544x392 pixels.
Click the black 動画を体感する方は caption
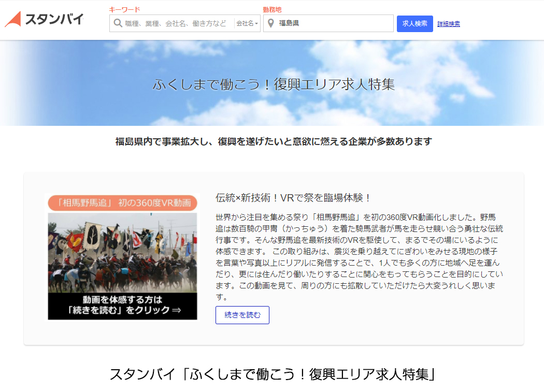(x=122, y=305)
